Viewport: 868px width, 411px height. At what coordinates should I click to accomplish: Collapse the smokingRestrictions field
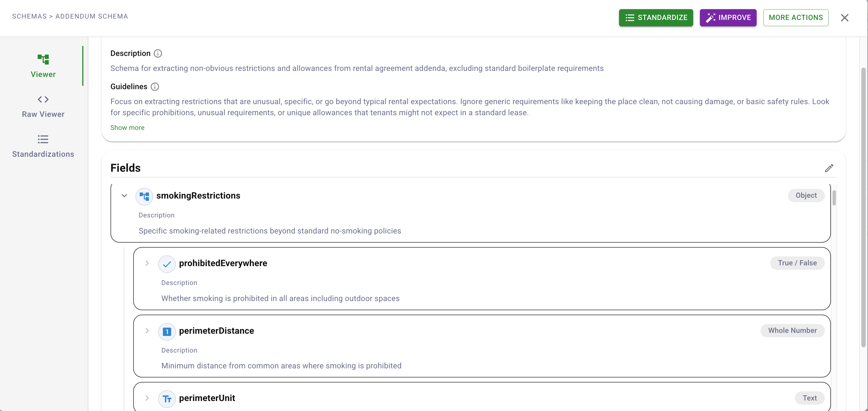click(x=124, y=196)
